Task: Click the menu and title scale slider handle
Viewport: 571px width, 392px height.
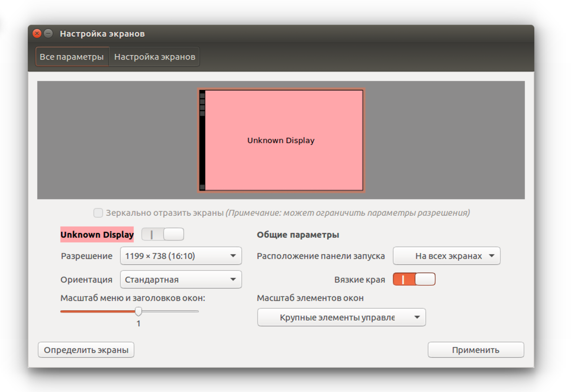Action: point(138,311)
